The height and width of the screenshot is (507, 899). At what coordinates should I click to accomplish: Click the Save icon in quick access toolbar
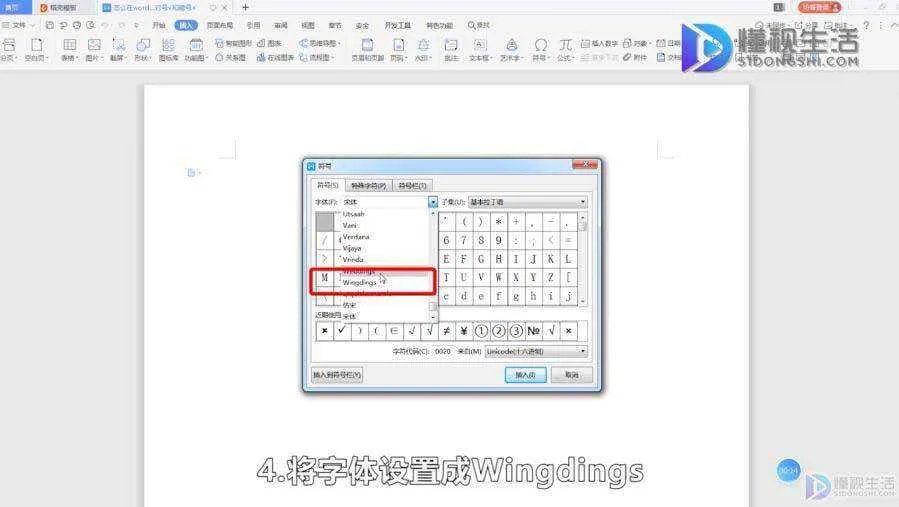tap(50, 25)
